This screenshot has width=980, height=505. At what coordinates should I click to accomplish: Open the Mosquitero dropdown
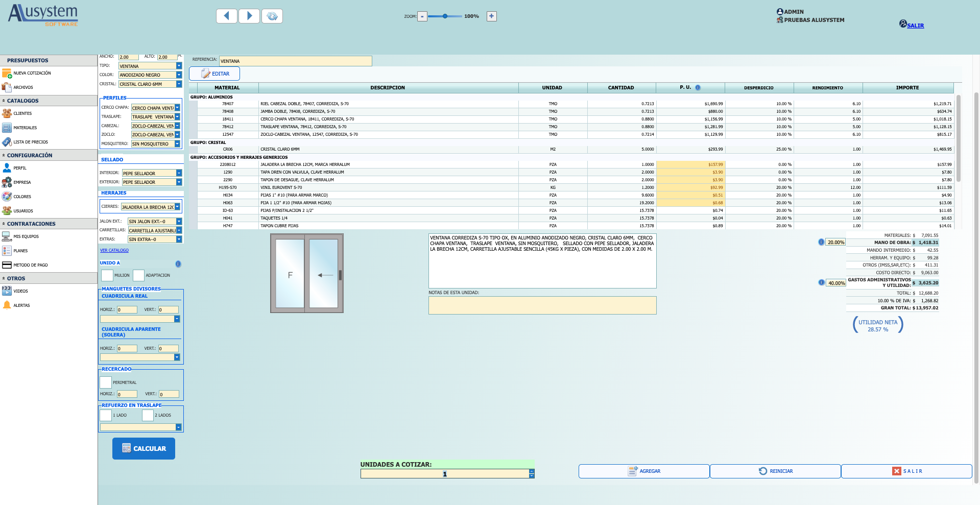178,144
